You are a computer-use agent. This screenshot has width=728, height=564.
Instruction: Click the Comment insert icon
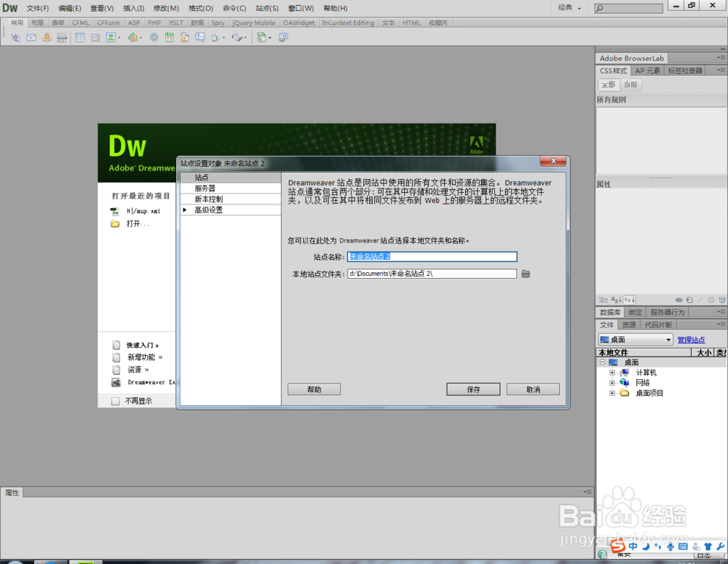[200, 37]
